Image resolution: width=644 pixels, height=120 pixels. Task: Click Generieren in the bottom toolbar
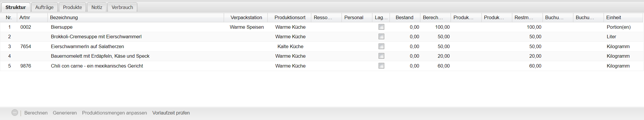pos(65,113)
